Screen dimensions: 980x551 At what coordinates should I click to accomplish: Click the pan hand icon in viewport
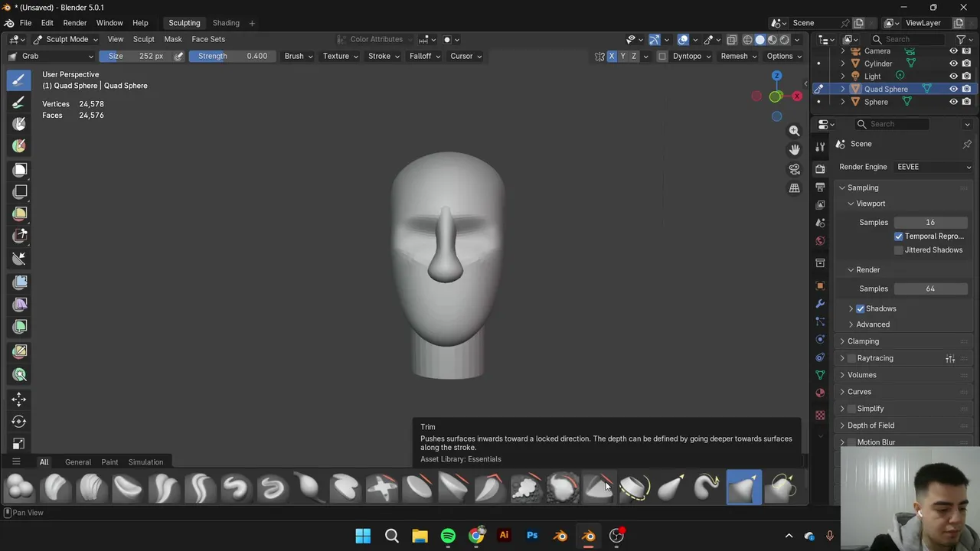794,150
